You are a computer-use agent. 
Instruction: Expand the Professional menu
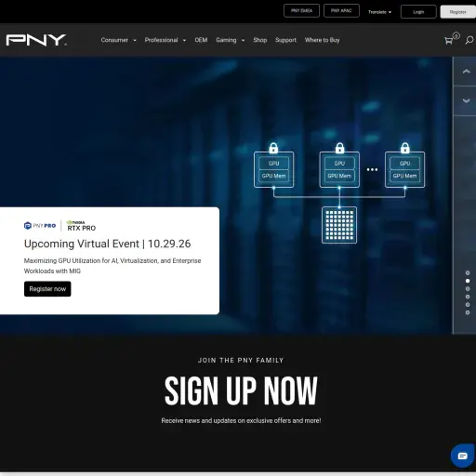(x=165, y=40)
